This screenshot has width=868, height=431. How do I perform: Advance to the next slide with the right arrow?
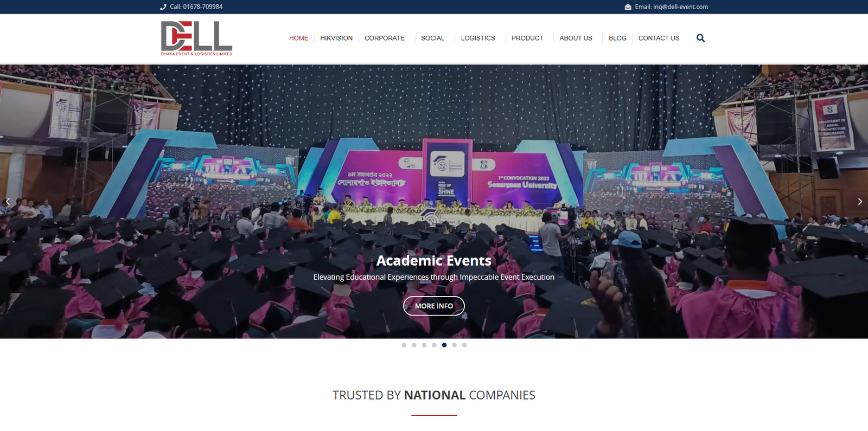click(x=860, y=202)
